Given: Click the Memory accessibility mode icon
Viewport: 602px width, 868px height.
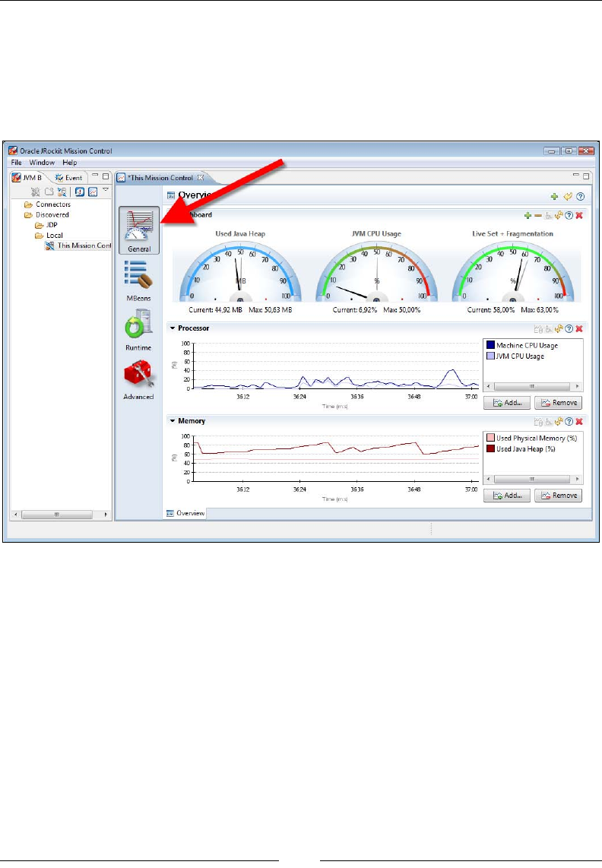Looking at the screenshot, I should 548,422.
